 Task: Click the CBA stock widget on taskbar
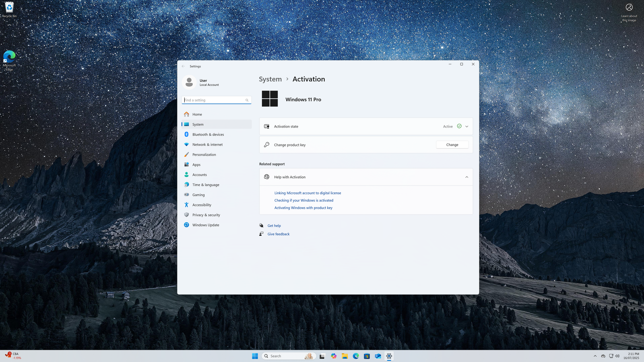[13, 356]
